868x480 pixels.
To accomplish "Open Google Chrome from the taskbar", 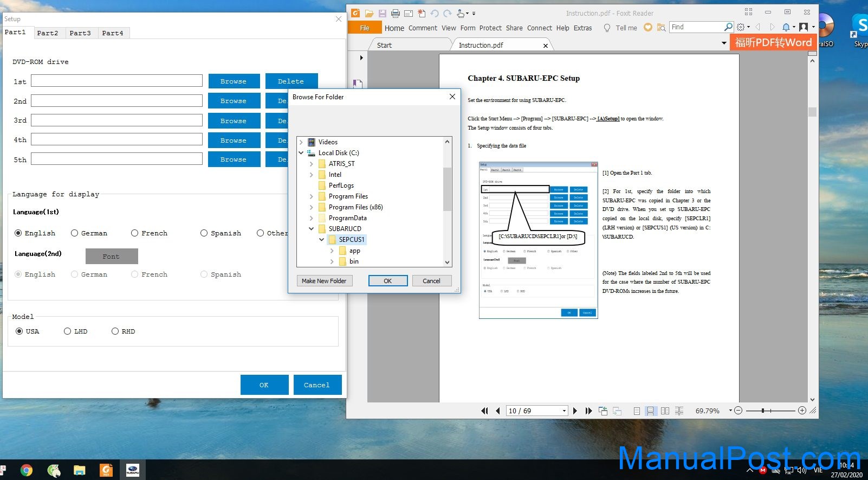I will click(26, 470).
